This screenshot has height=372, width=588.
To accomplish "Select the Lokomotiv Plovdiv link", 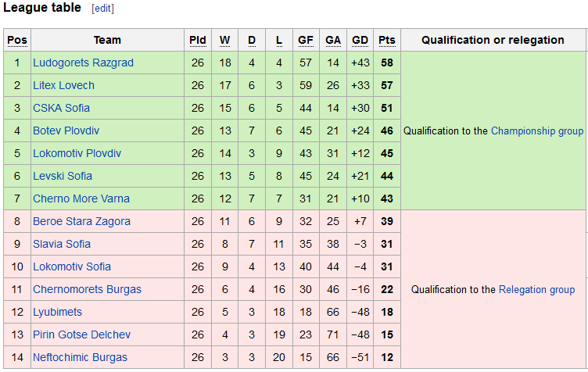I will [x=77, y=153].
